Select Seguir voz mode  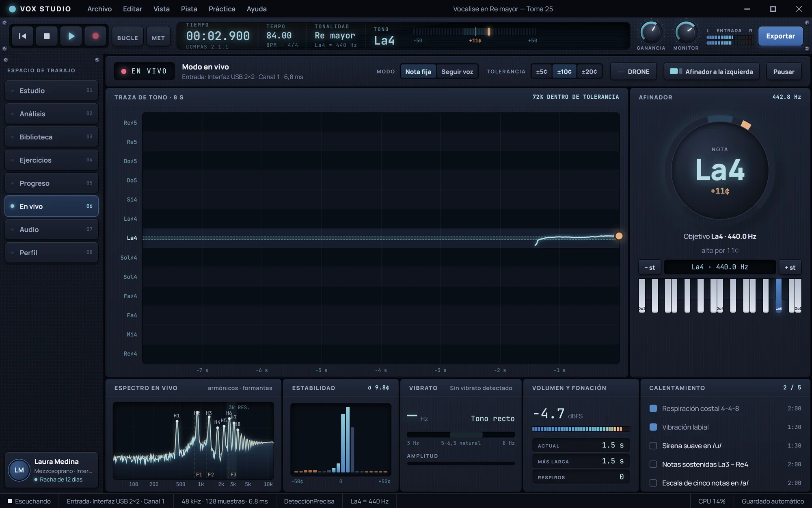(457, 72)
